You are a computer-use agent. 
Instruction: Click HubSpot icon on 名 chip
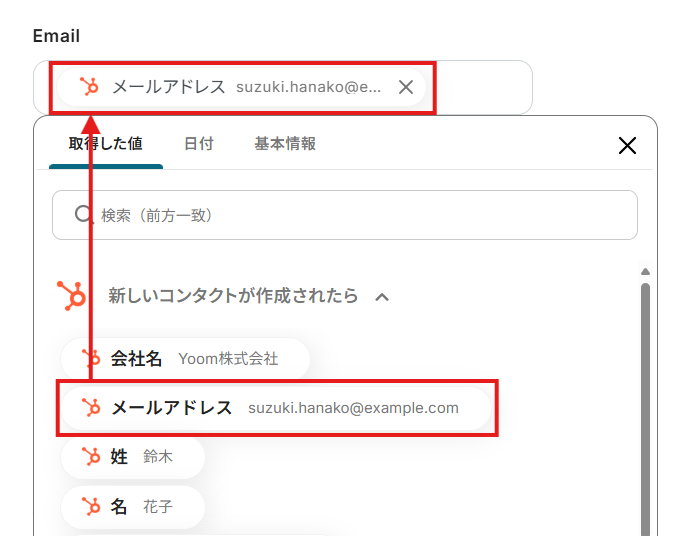[91, 507]
